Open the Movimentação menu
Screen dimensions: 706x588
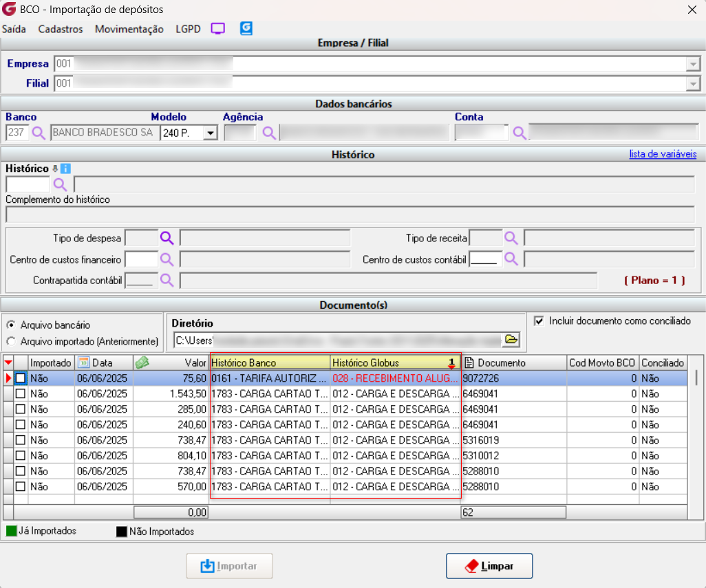(x=129, y=30)
